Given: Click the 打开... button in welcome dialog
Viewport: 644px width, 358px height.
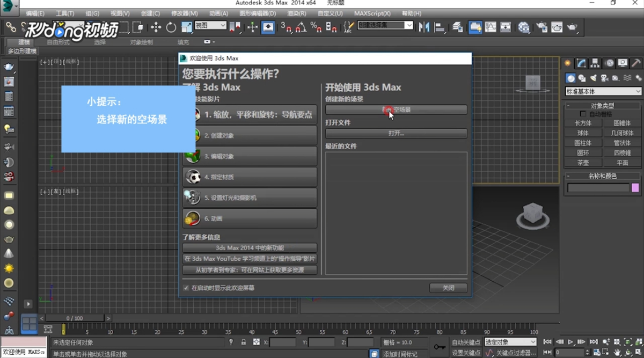Looking at the screenshot, I should coord(396,133).
